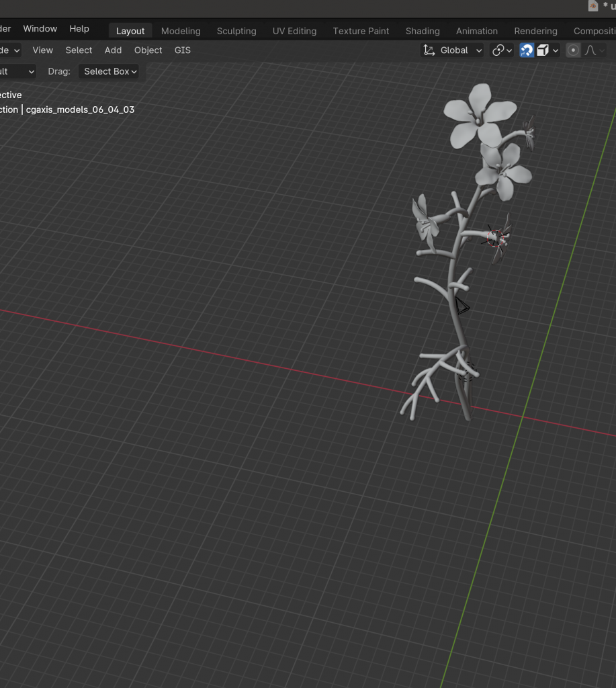Open the Add menu
This screenshot has height=688, width=616.
[113, 50]
